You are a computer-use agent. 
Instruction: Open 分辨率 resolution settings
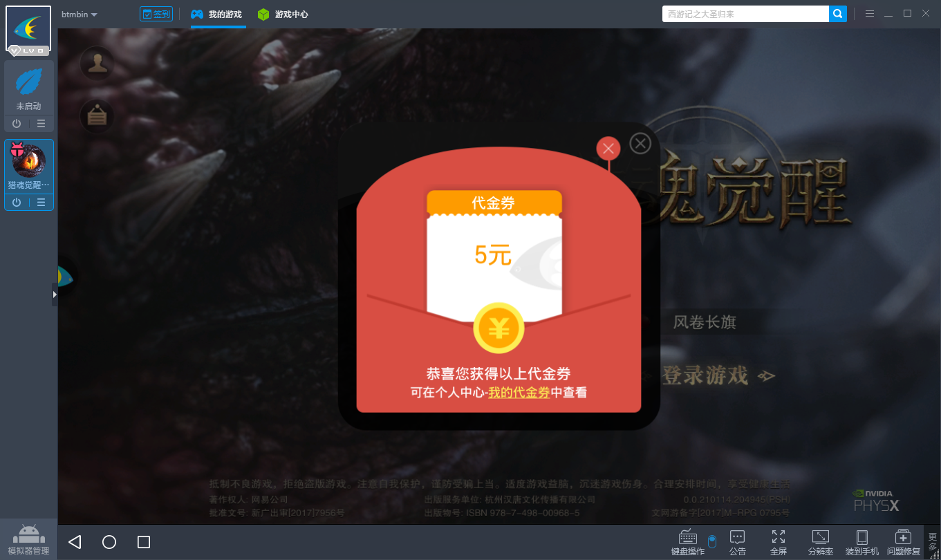tap(821, 543)
